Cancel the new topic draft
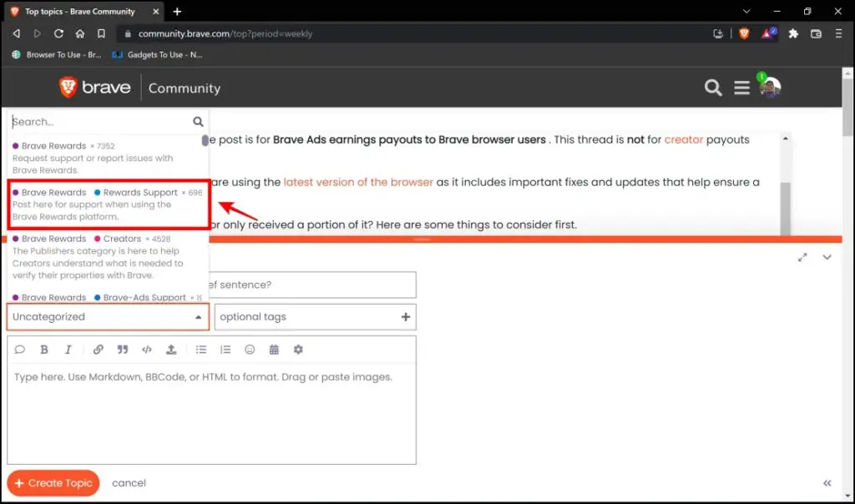Image resolution: width=855 pixels, height=504 pixels. 129,483
